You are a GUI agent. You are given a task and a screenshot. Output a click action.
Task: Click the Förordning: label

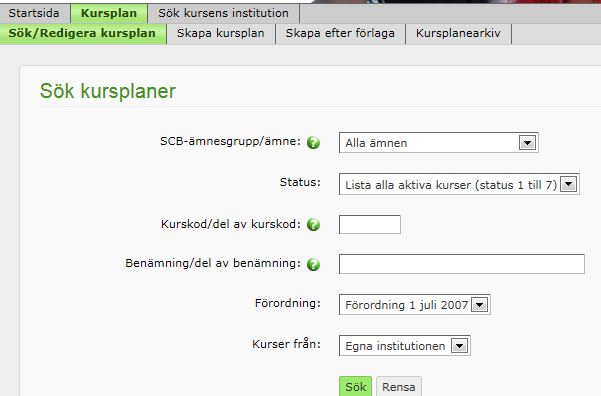point(288,303)
